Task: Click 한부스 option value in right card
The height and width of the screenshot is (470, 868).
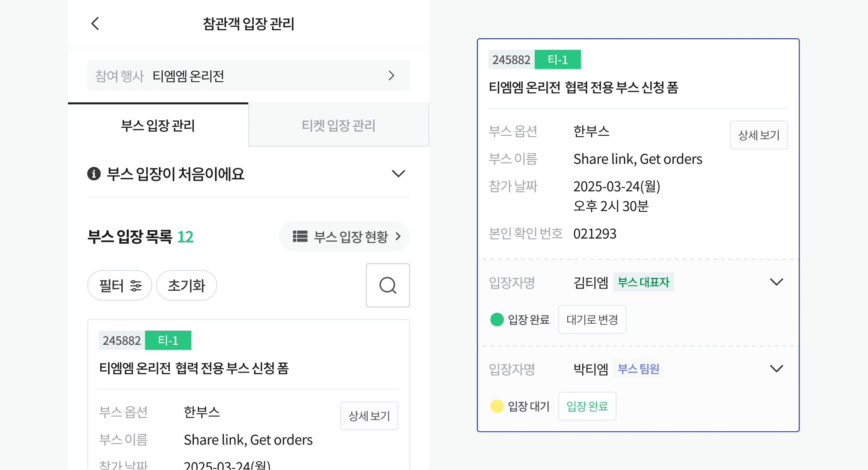Action: [591, 131]
